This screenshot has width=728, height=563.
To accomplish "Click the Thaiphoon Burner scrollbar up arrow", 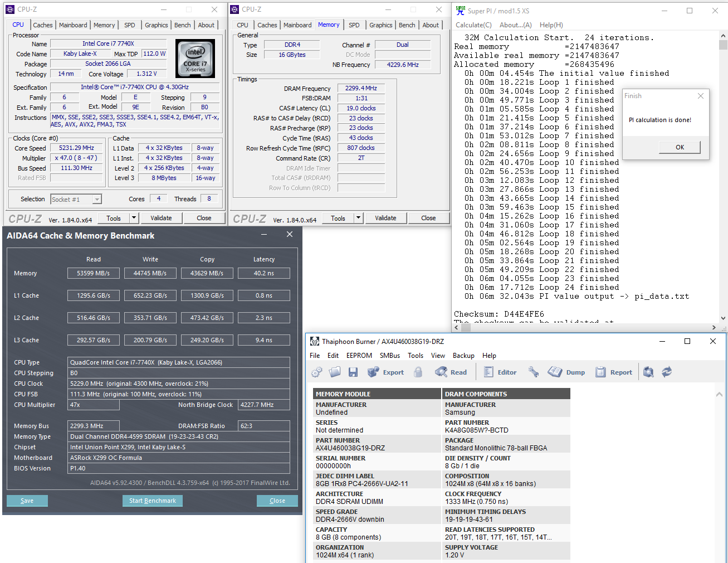I will (719, 394).
